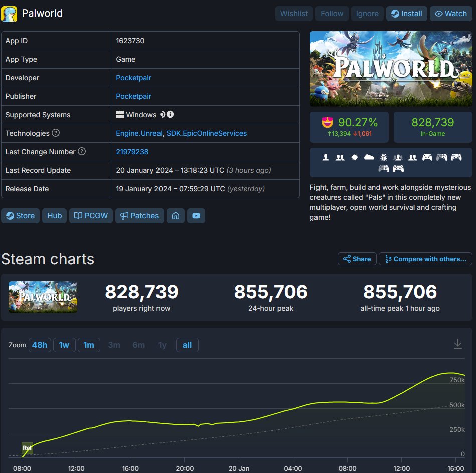The width and height of the screenshot is (476, 473).
Task: Open the Engine.Unreal technology link
Action: [139, 133]
